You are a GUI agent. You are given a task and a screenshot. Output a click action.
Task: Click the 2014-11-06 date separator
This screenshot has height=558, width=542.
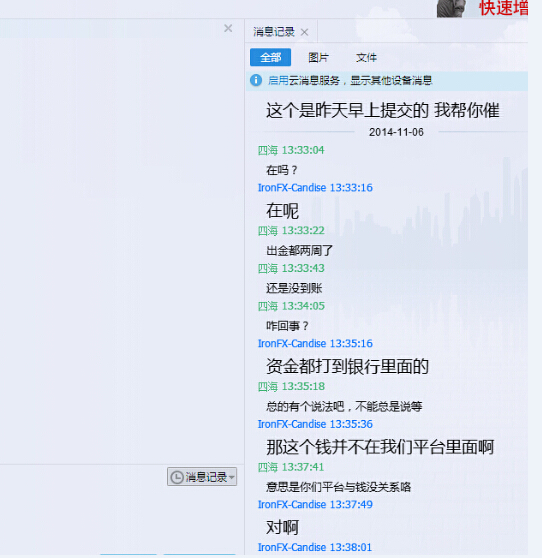[x=396, y=132]
